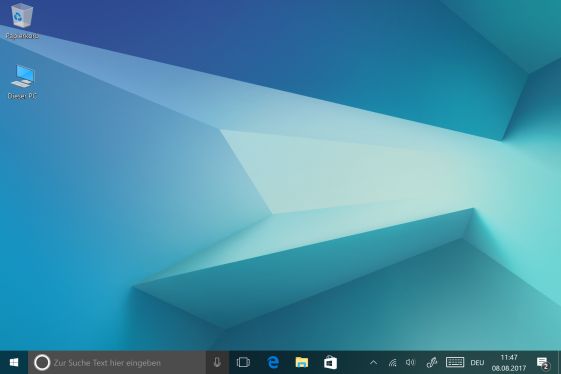Viewport: 561px width, 374px height.
Task: Activate the Cortana microphone button
Action: (x=217, y=363)
